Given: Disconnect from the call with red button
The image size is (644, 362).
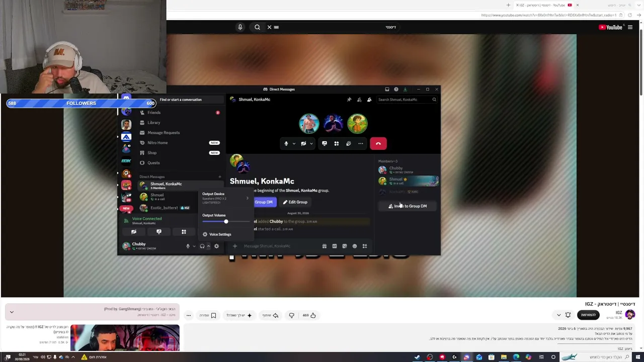Looking at the screenshot, I should coord(378,144).
